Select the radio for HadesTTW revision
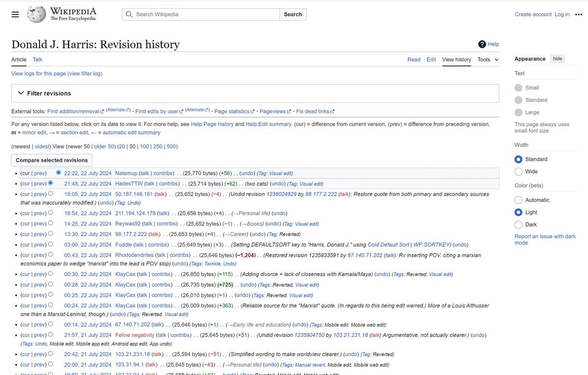The image size is (588, 375). [x=50, y=183]
